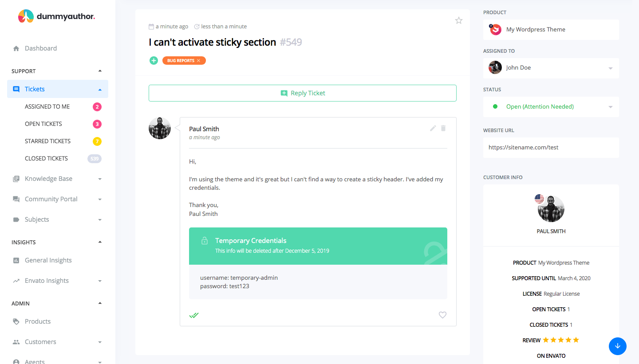Remove the Bug Reports tag
639x364 pixels.
[198, 61]
